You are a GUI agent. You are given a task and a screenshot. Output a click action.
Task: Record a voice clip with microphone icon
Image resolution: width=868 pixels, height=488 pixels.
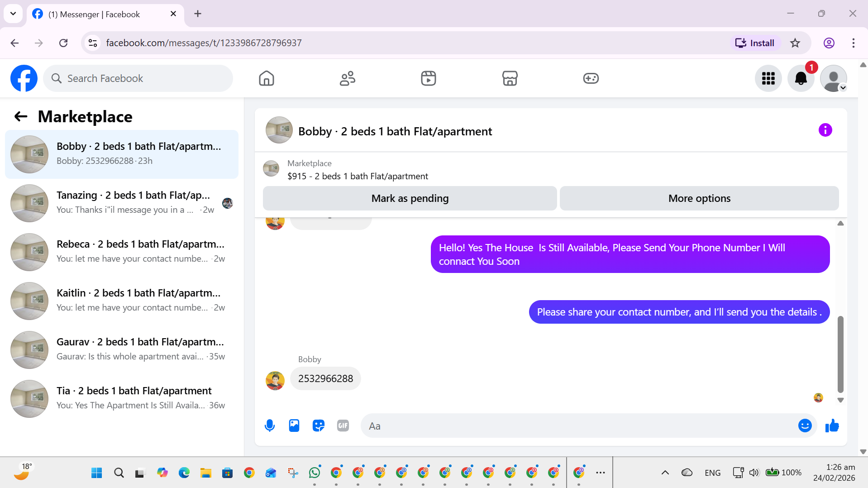[270, 426]
